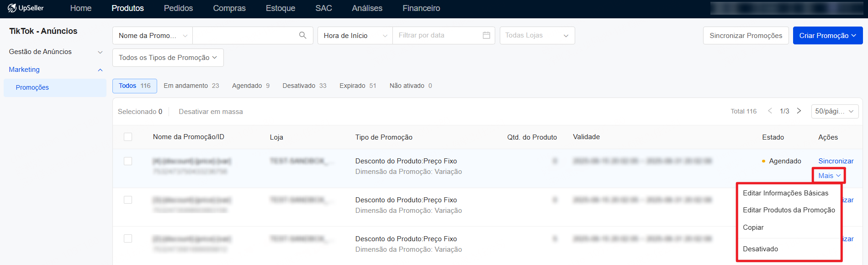Choose Copiar from the Mais menu
This screenshot has width=868, height=265.
click(753, 227)
